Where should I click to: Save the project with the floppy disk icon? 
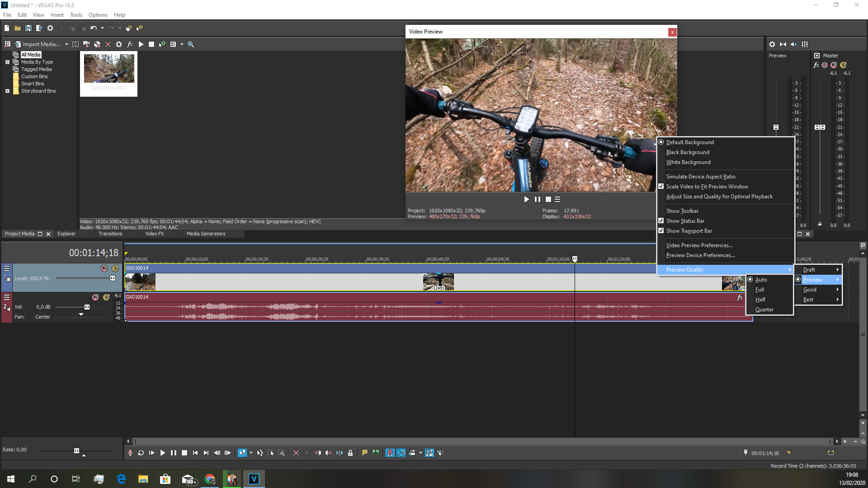(28, 28)
